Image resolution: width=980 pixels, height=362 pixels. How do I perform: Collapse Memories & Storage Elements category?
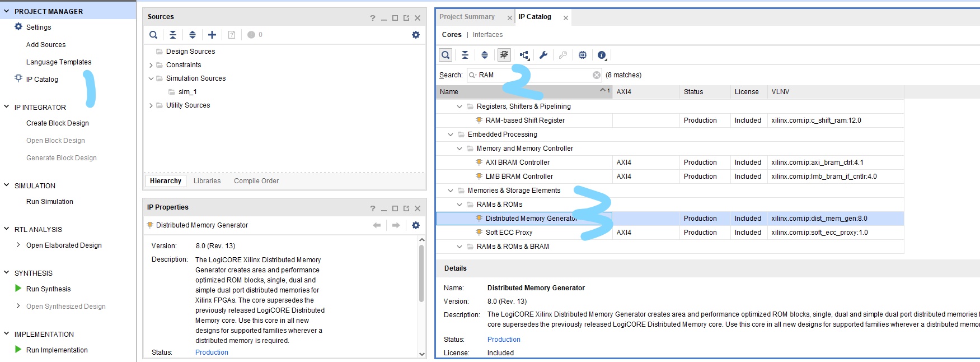click(451, 191)
